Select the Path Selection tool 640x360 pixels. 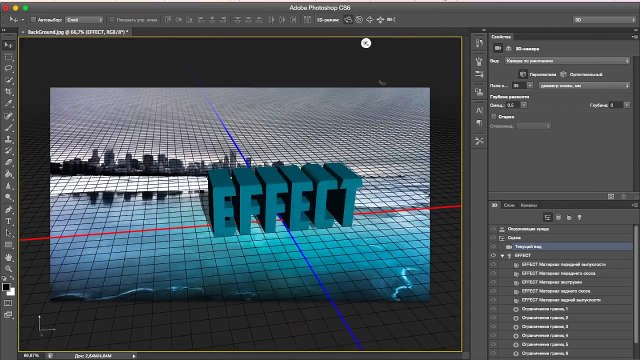point(8,233)
